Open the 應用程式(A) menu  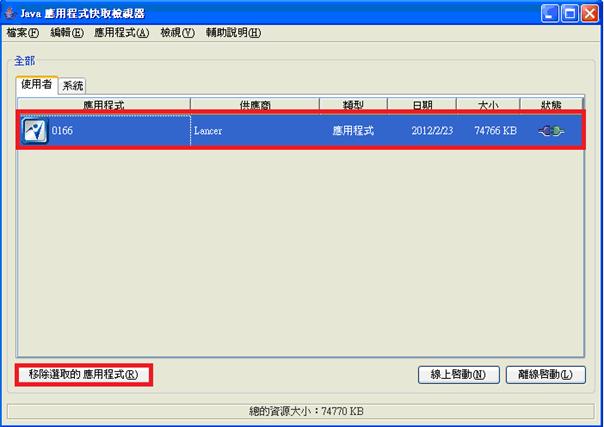[x=121, y=32]
